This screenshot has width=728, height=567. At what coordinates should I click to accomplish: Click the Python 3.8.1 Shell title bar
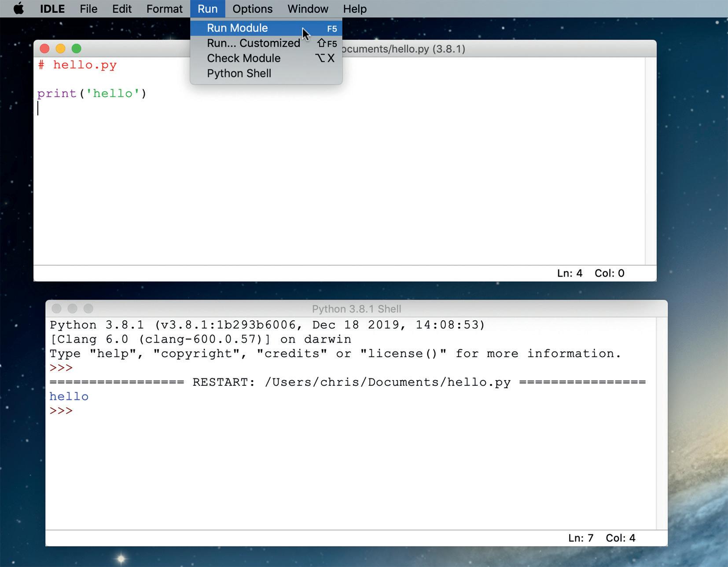(357, 309)
